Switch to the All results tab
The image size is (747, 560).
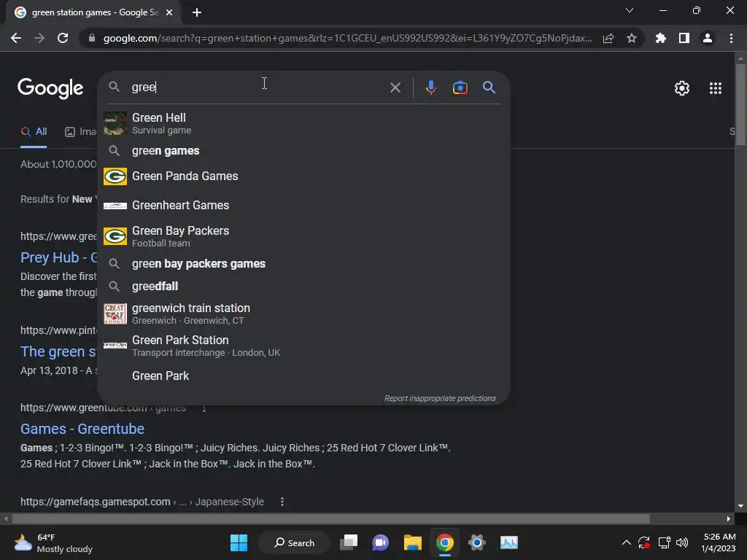34,132
